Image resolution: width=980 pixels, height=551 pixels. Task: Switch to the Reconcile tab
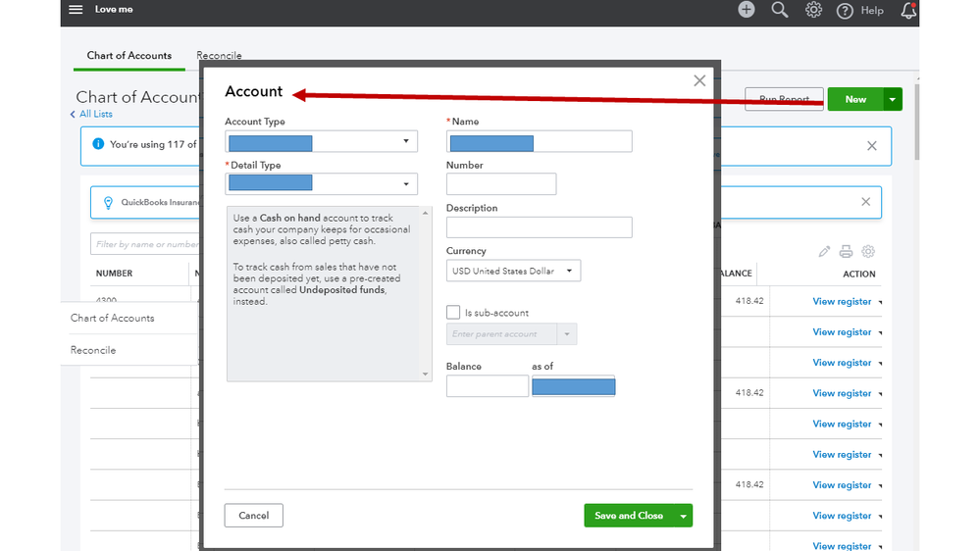[219, 55]
